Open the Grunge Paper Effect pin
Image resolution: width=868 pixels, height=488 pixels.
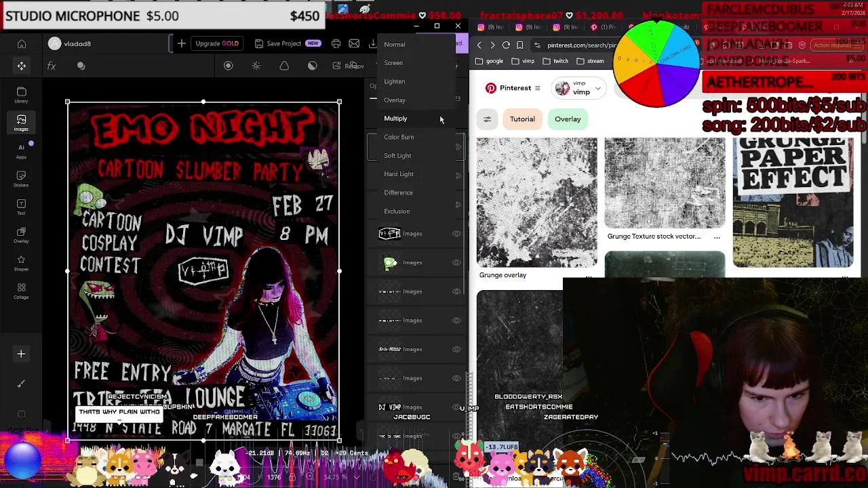click(x=793, y=203)
